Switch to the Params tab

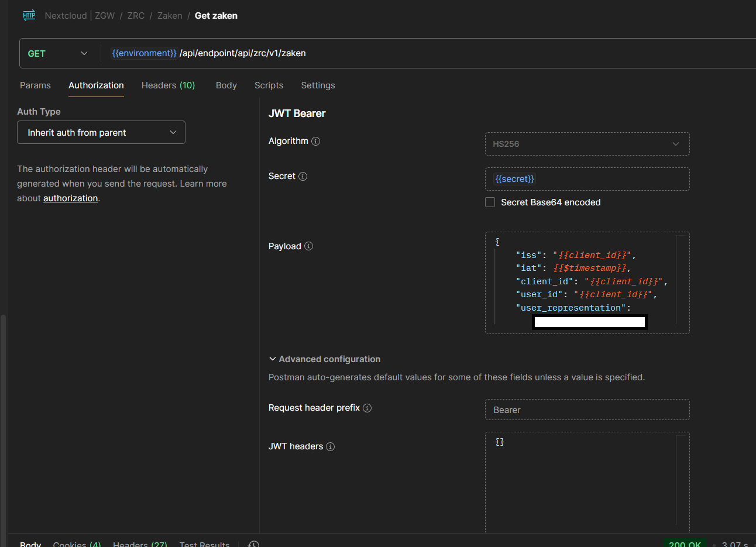(x=35, y=85)
